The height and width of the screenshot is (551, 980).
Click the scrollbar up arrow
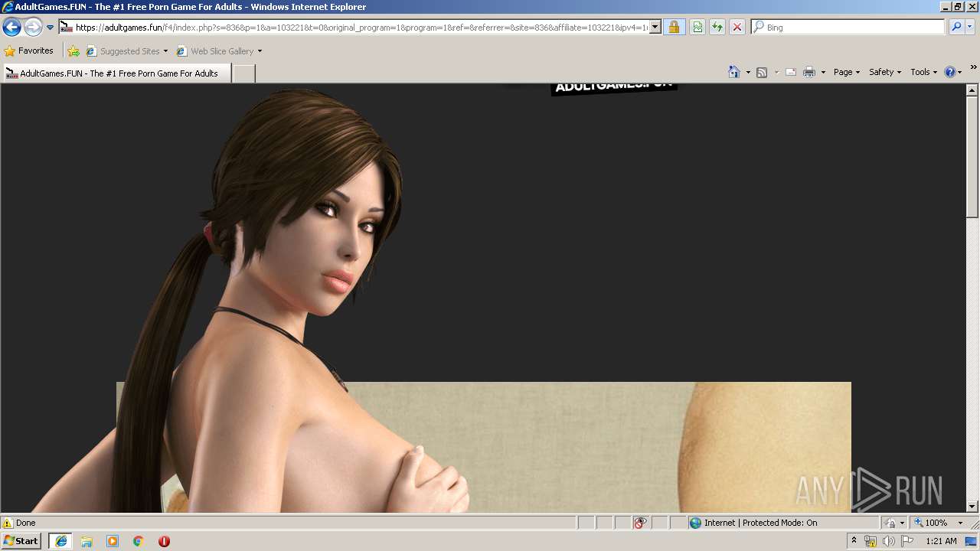[x=972, y=90]
